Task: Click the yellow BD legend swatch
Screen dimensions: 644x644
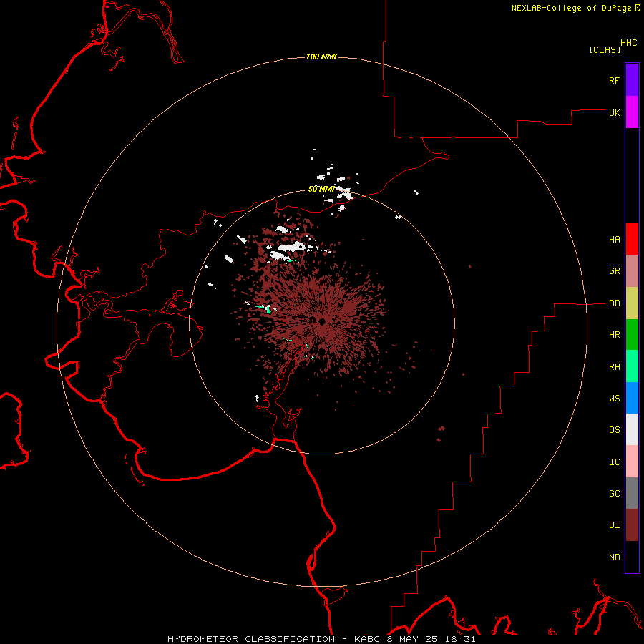Action: [x=632, y=303]
